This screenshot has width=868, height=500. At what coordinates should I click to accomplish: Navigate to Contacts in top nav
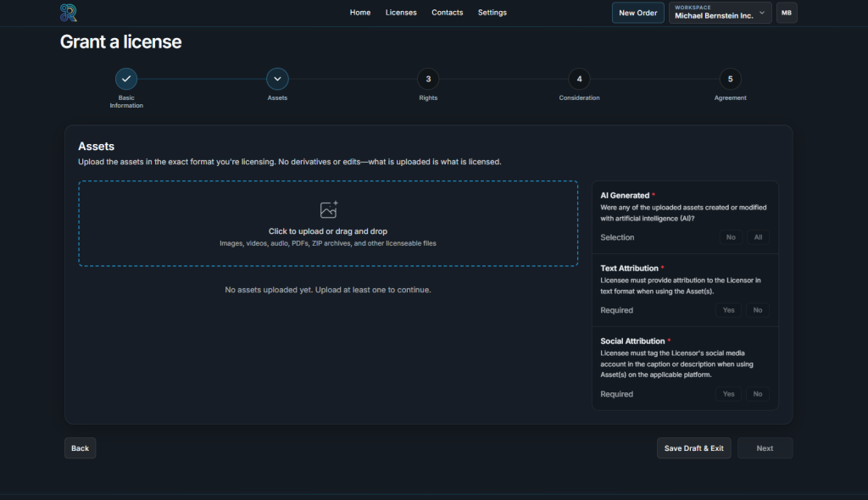[447, 13]
